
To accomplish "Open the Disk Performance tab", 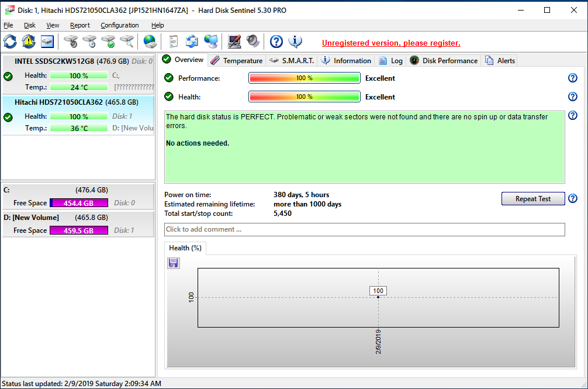I will pyautogui.click(x=444, y=60).
